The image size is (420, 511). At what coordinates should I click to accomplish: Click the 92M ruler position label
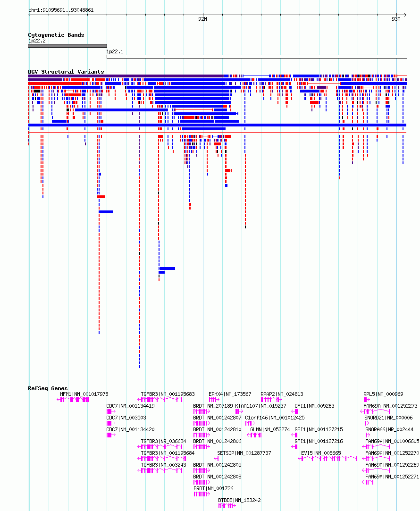point(202,19)
